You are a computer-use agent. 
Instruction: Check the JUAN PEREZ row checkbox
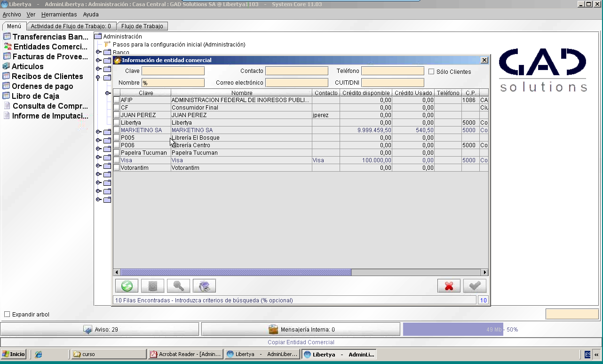[117, 115]
